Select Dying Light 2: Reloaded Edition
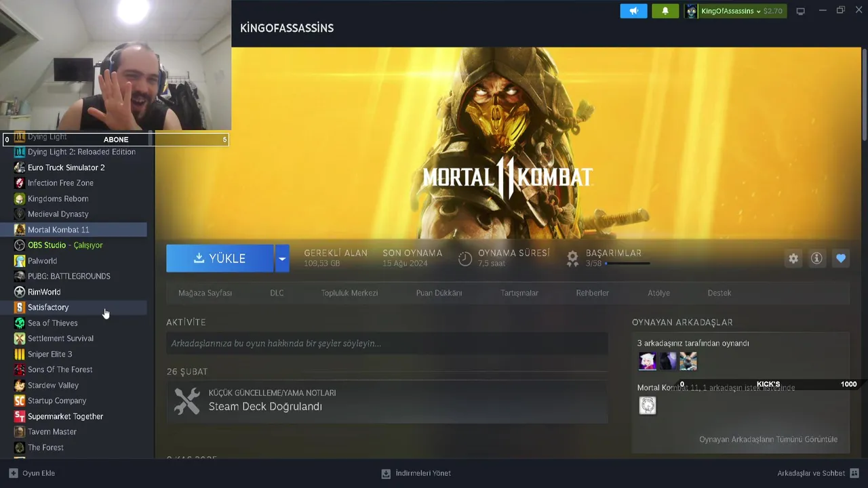 [80, 152]
